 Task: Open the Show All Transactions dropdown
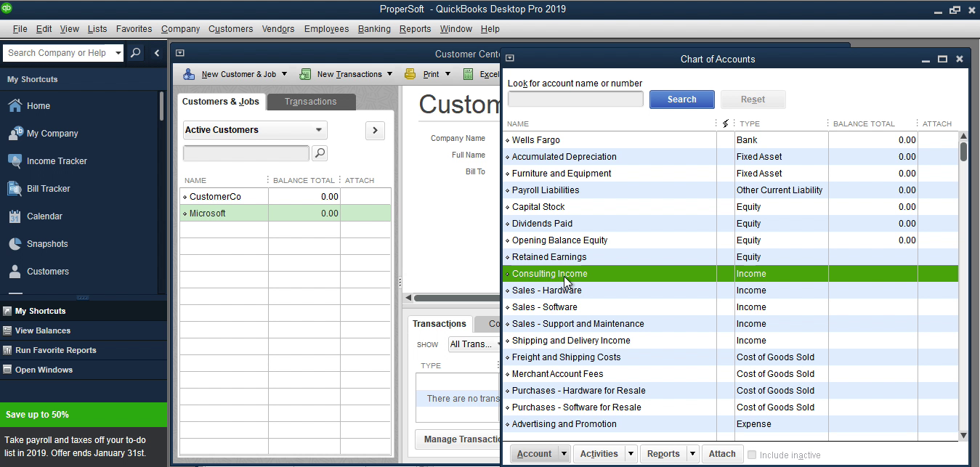coord(475,344)
